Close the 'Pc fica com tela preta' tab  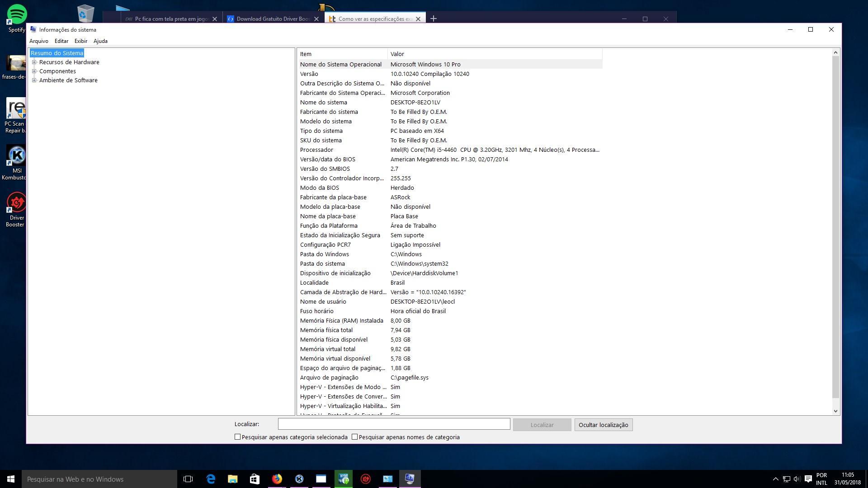tap(215, 19)
